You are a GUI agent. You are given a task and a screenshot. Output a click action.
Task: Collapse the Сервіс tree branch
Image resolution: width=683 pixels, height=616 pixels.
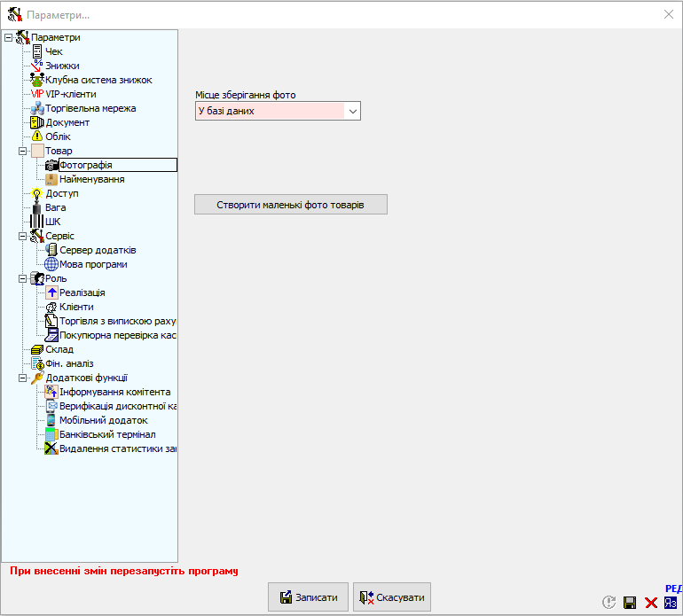coord(23,236)
